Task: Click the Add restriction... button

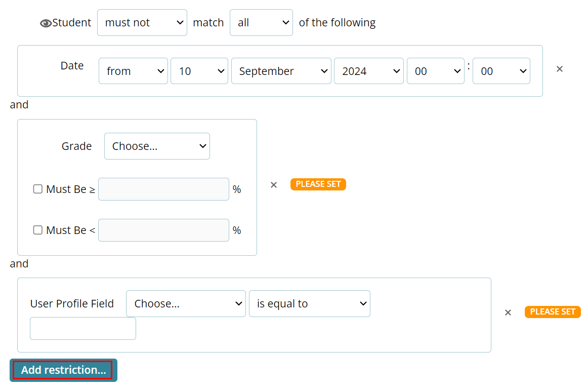Action: 63,370
